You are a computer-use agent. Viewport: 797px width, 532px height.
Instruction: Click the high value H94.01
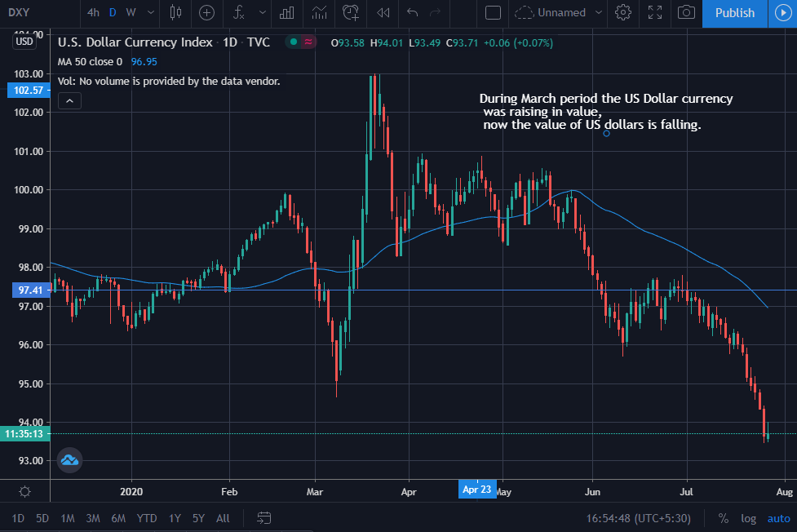click(387, 42)
